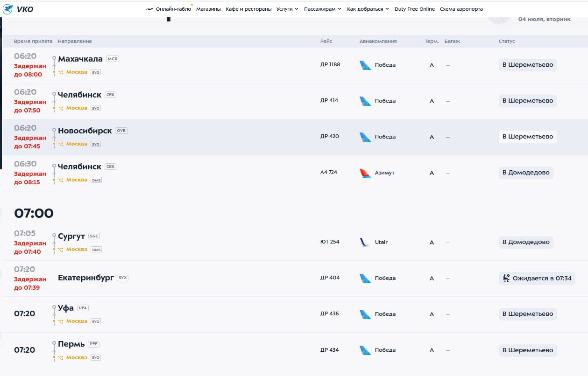This screenshot has height=376, width=588.
Task: Open the Магазины menu item
Action: point(208,9)
